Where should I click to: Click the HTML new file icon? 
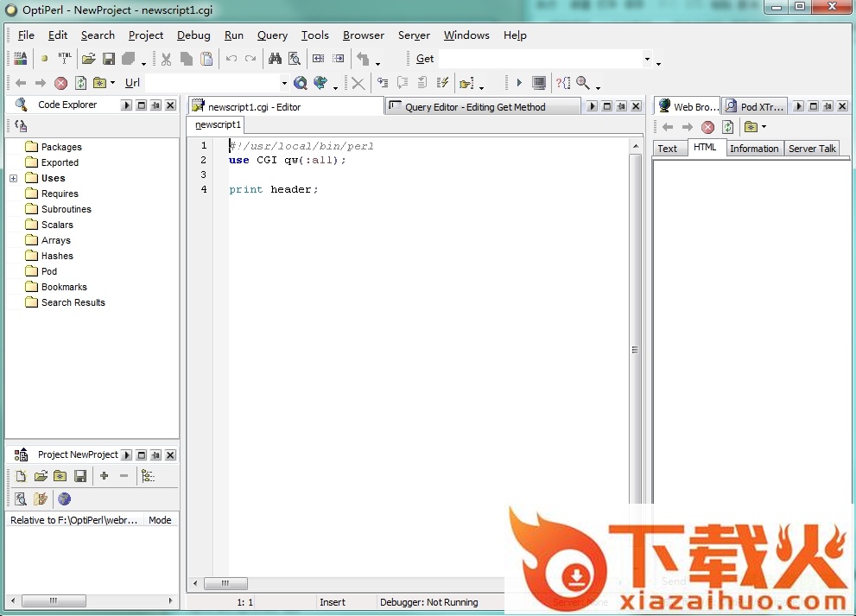[65, 59]
